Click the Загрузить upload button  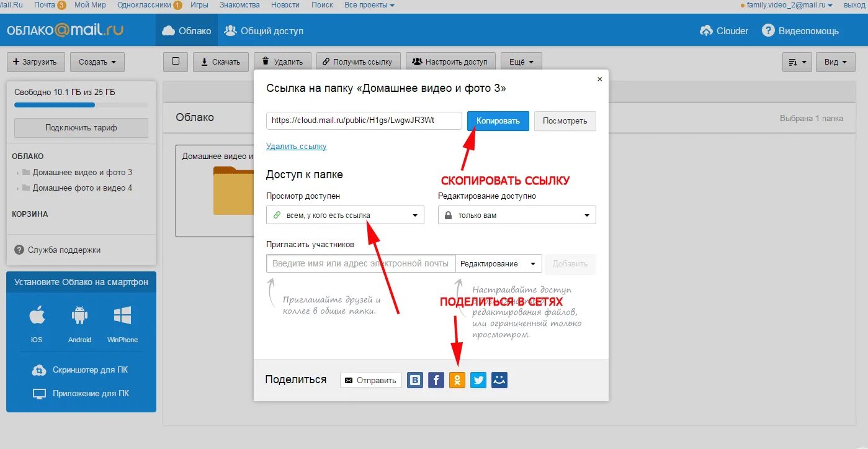(x=35, y=62)
